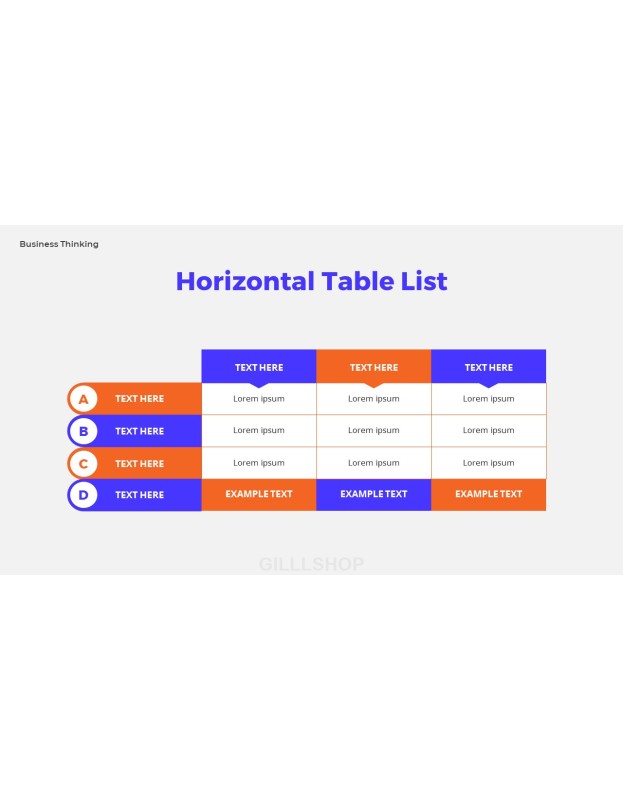Click the first orange EXAMPLE TEXT cell
Viewport: 623px width, 800px height.
coord(259,494)
